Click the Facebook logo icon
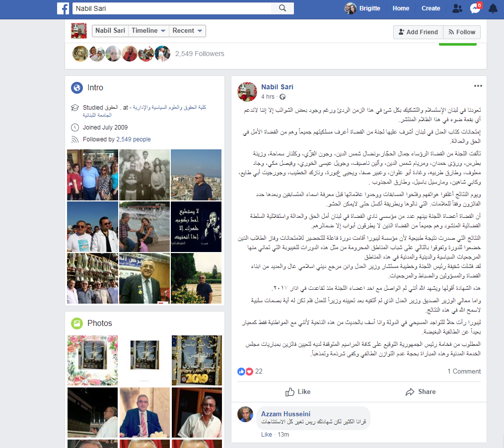 (64, 8)
